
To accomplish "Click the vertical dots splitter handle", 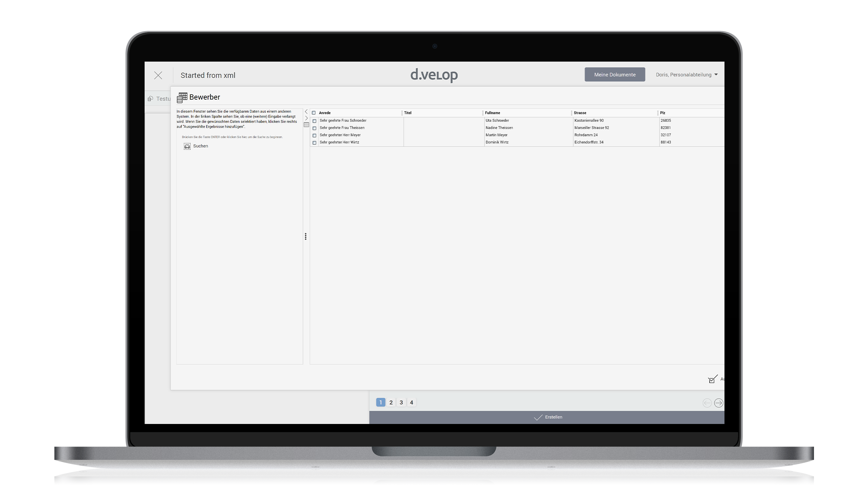I will [x=306, y=237].
